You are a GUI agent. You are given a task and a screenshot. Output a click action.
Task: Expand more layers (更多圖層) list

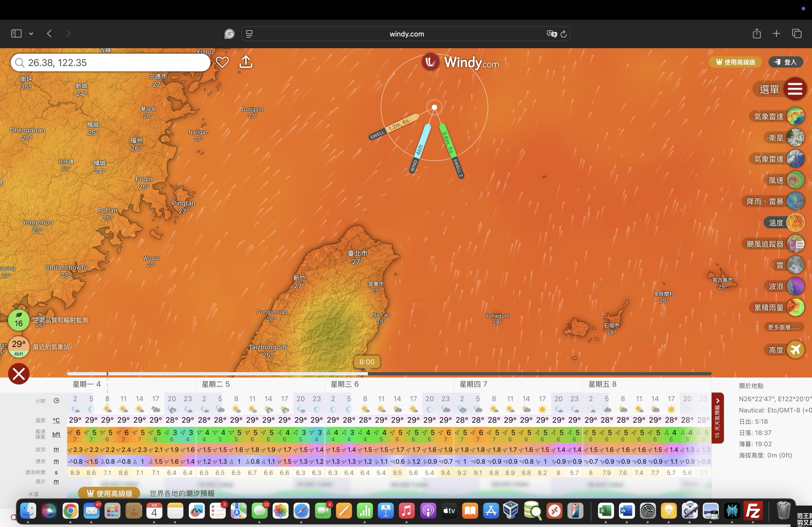pos(783,327)
